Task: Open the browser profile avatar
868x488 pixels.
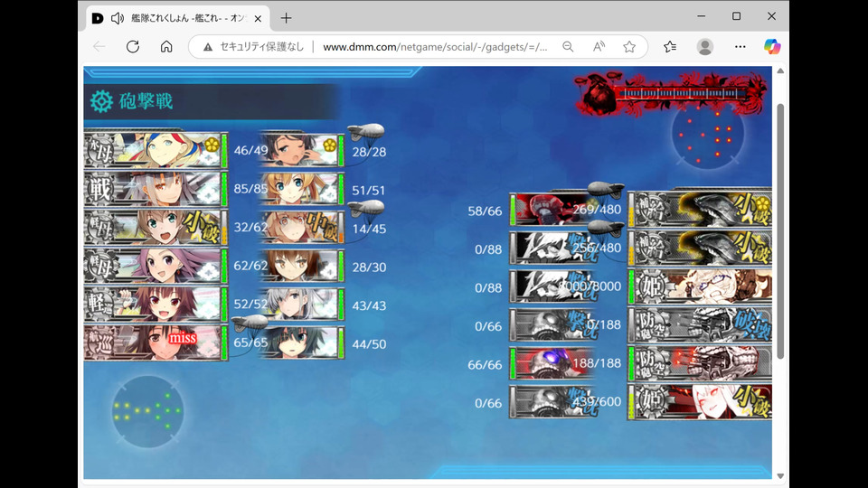Action: (704, 47)
